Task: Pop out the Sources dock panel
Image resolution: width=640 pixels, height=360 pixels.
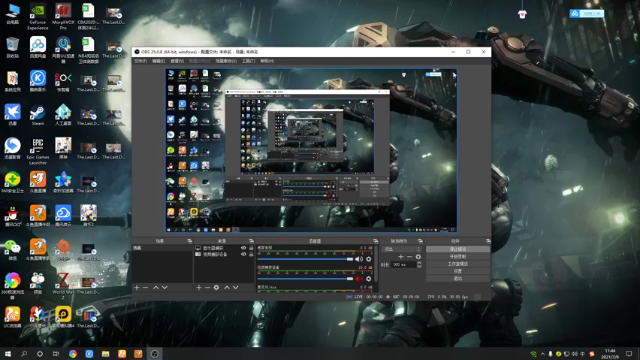Action: click(x=251, y=241)
